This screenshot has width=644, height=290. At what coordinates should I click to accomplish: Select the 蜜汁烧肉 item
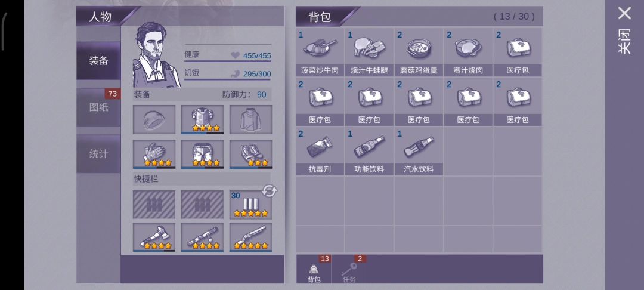point(468,53)
